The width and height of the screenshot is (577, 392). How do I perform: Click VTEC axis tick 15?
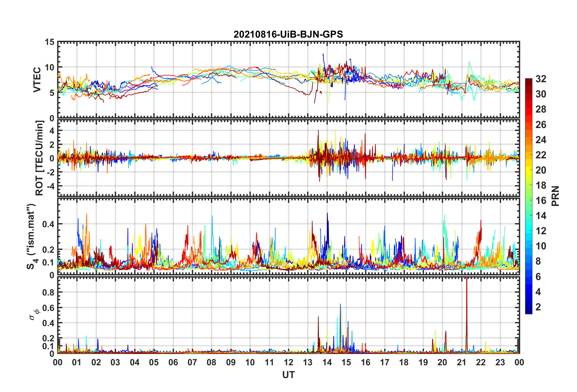click(49, 42)
